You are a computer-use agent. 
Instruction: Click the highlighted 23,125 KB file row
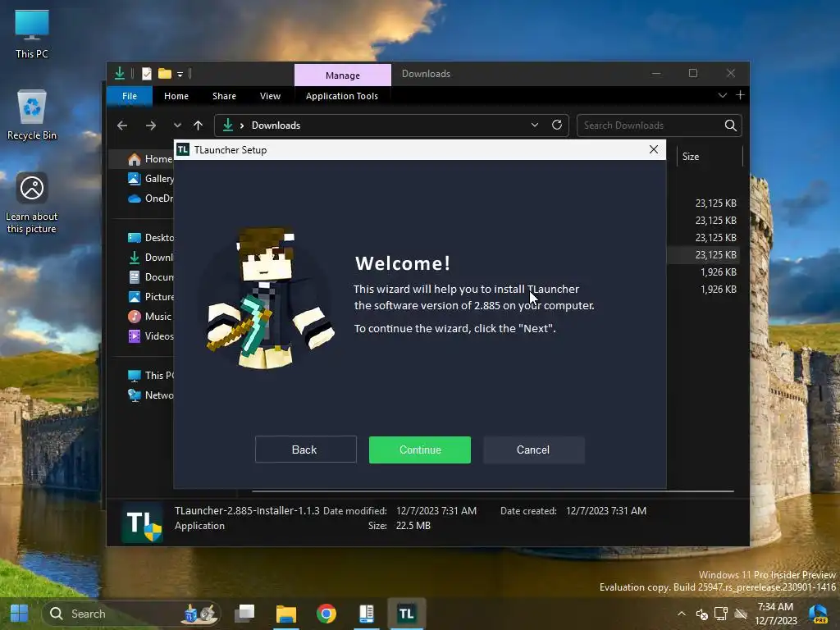click(x=703, y=255)
